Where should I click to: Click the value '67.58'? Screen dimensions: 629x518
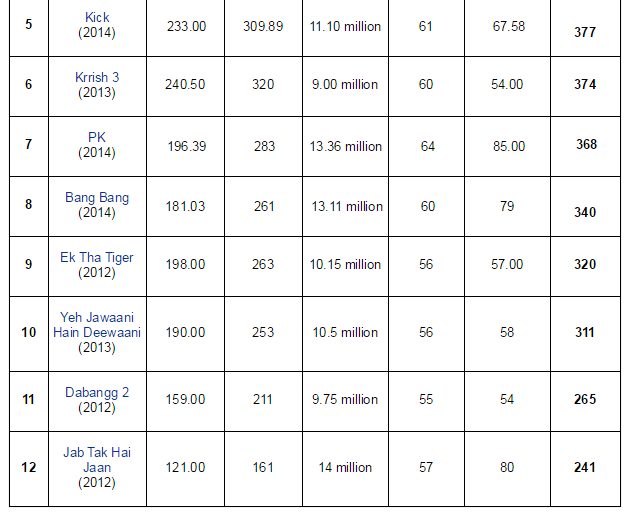509,26
